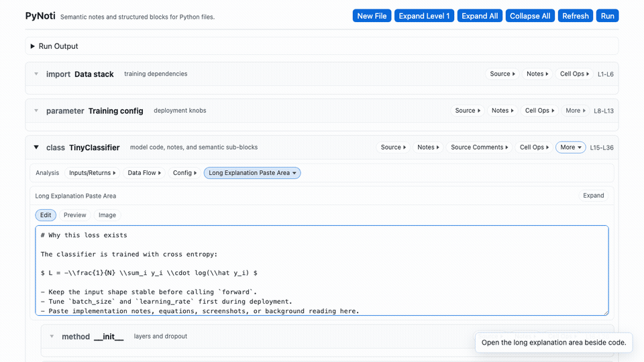Open Source for import Data stack
This screenshot has height=362, width=644.
click(x=502, y=74)
